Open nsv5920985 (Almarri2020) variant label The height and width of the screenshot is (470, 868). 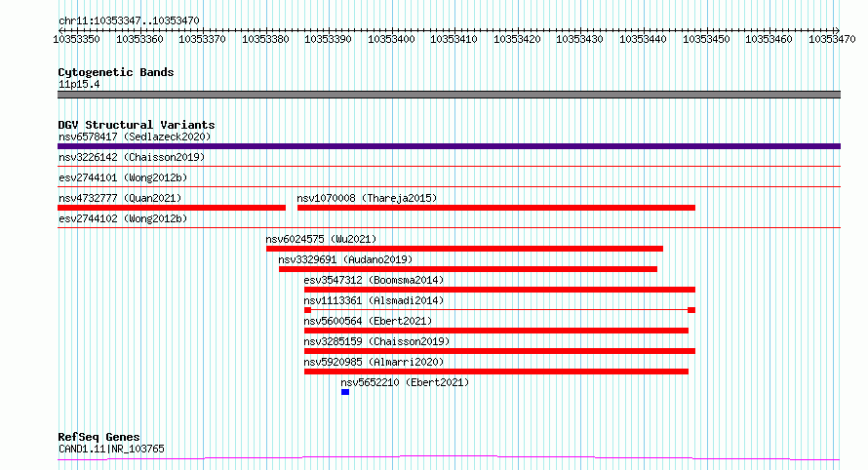pyautogui.click(x=374, y=362)
